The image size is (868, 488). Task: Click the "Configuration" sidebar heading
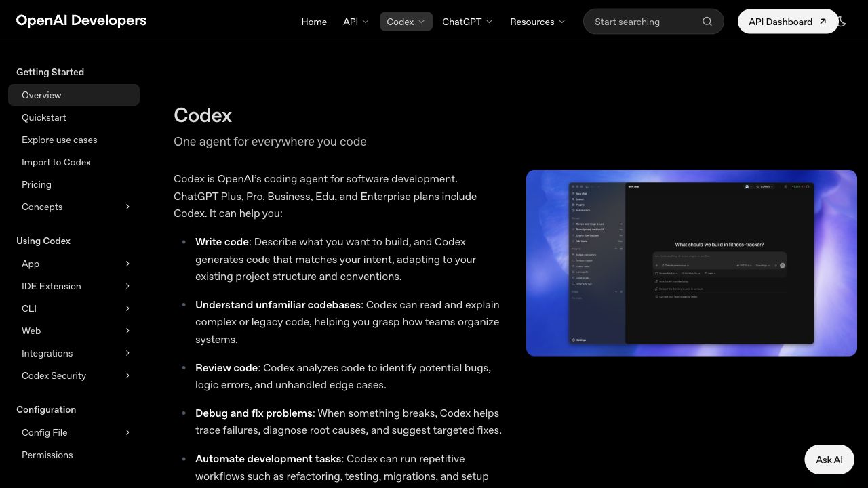click(46, 409)
